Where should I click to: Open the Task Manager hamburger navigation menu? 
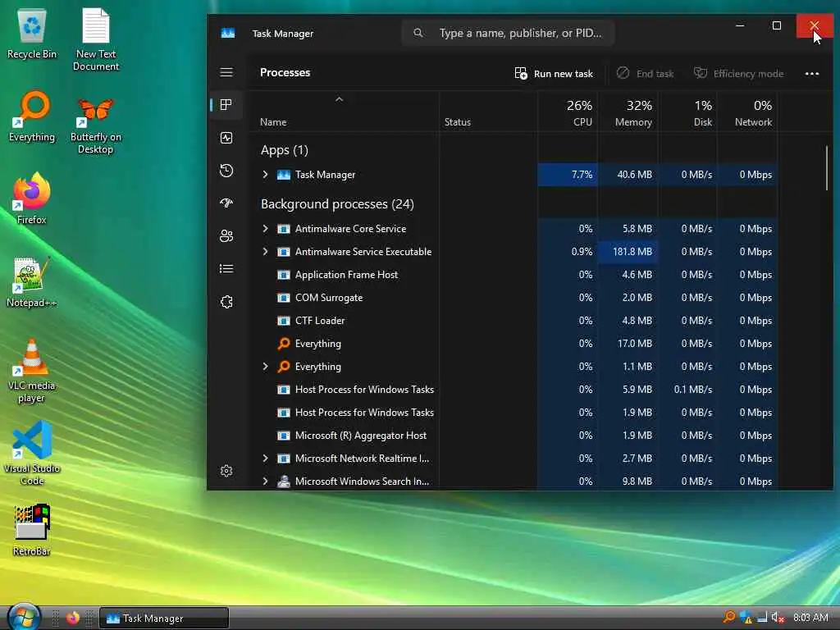tap(226, 72)
